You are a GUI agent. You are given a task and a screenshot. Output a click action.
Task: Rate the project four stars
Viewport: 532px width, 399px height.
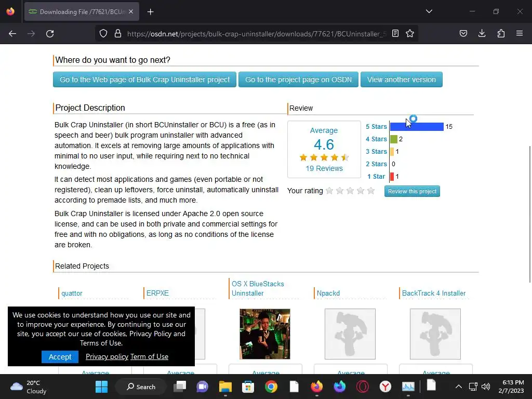361,191
